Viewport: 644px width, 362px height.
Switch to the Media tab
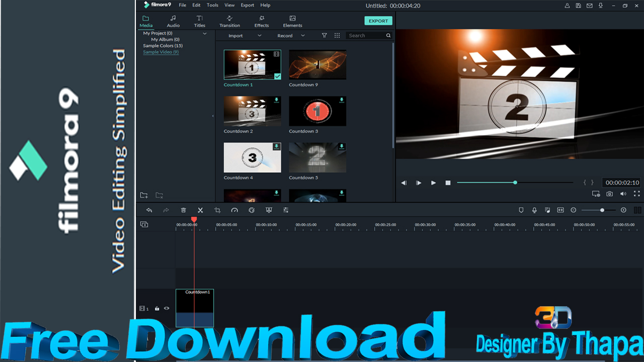146,22
